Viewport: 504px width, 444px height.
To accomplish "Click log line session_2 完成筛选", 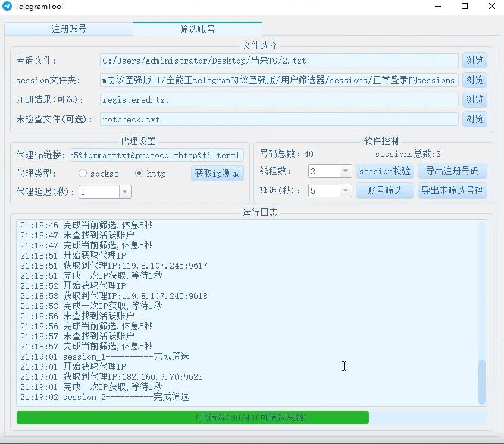I will tap(105, 397).
